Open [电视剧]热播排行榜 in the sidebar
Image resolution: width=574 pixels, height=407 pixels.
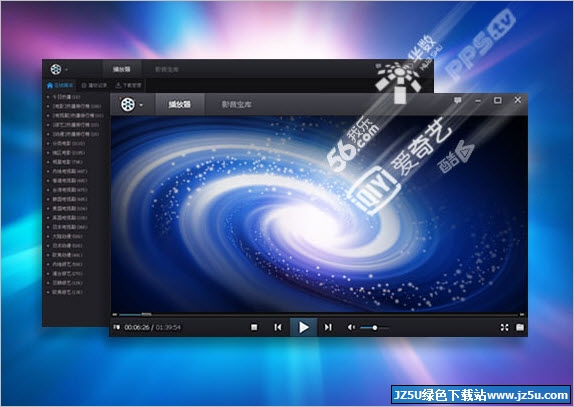click(75, 115)
